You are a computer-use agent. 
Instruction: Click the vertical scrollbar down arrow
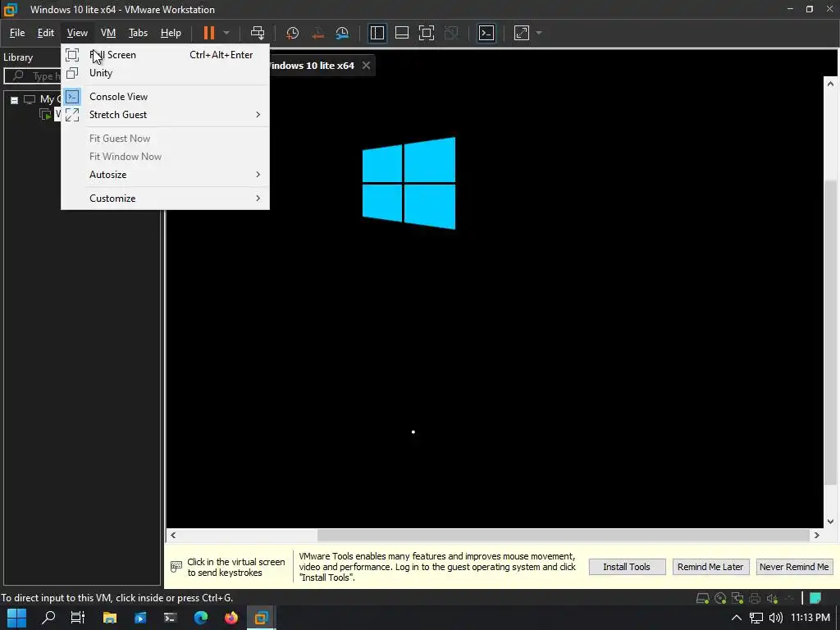pos(830,521)
